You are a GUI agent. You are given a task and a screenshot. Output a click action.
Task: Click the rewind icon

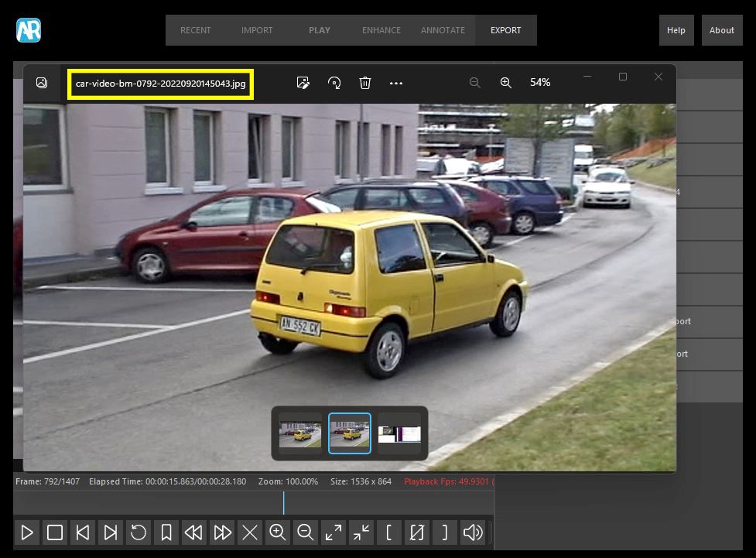click(194, 532)
